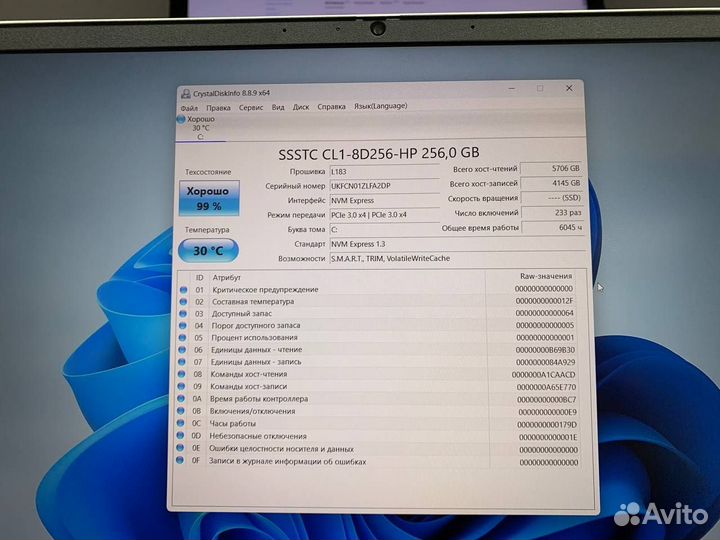Select row 02 Составная температура
This screenshot has height=540, width=720.
(x=377, y=302)
